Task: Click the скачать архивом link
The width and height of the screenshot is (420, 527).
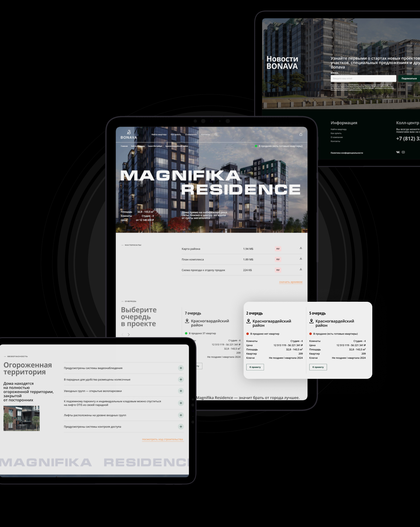Action: pyautogui.click(x=290, y=282)
